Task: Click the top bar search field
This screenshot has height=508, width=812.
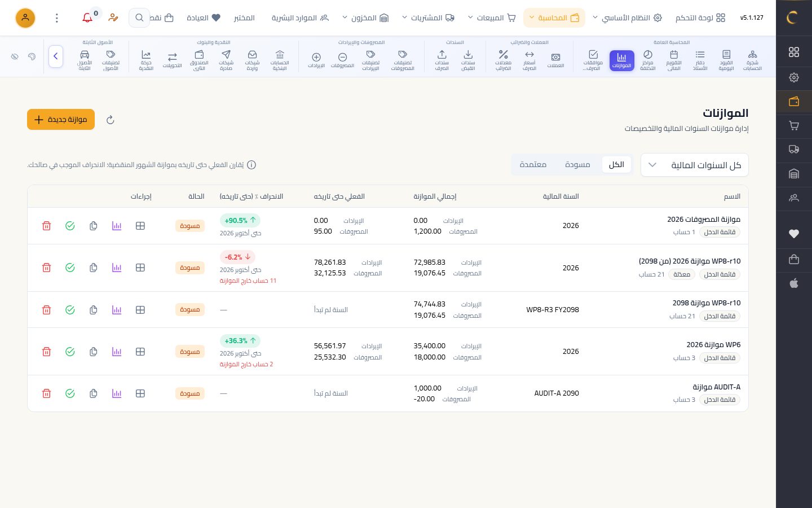Action: [139, 18]
